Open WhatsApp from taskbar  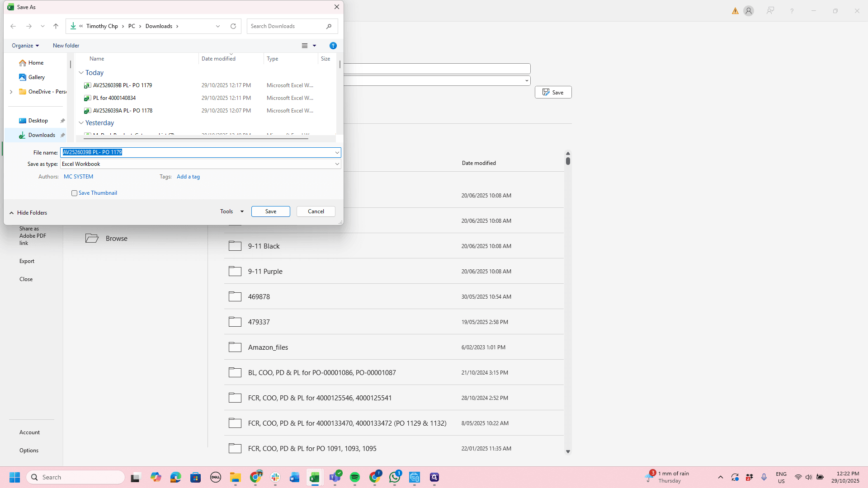tap(395, 477)
